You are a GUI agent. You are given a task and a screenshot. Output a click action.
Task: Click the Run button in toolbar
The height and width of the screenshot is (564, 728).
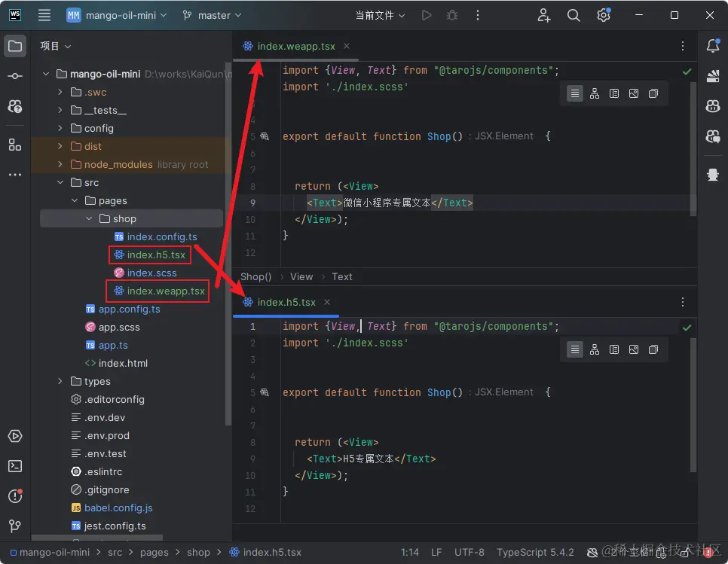point(427,15)
